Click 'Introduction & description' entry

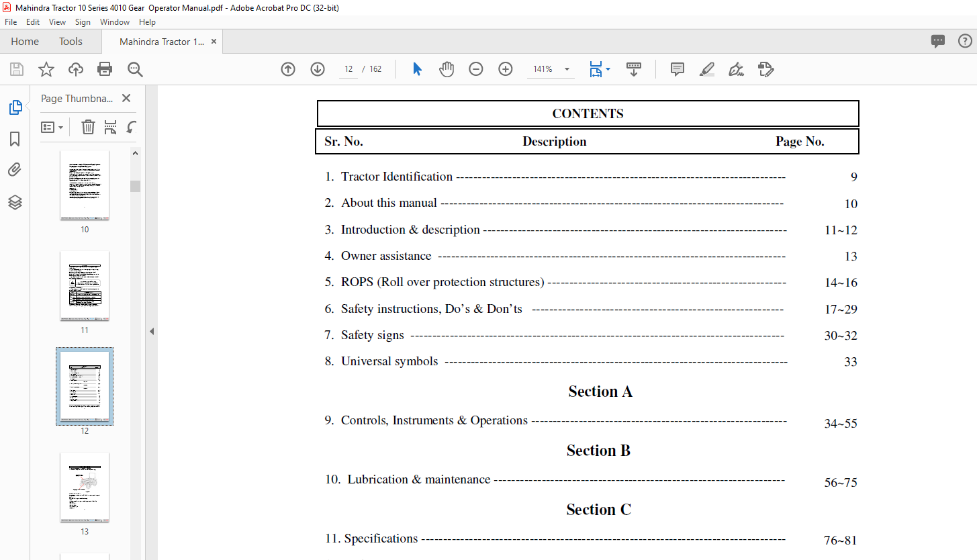[x=410, y=230]
